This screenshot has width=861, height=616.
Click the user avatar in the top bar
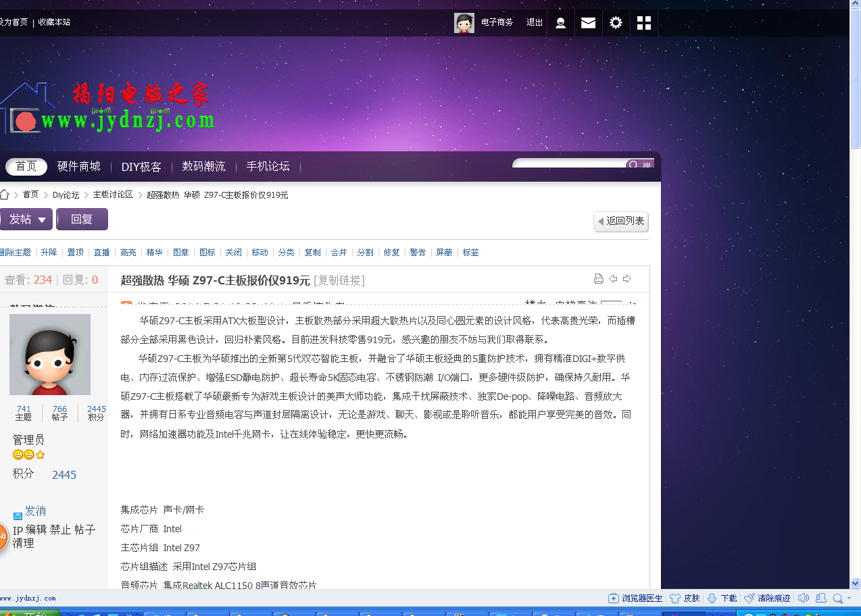click(x=464, y=23)
